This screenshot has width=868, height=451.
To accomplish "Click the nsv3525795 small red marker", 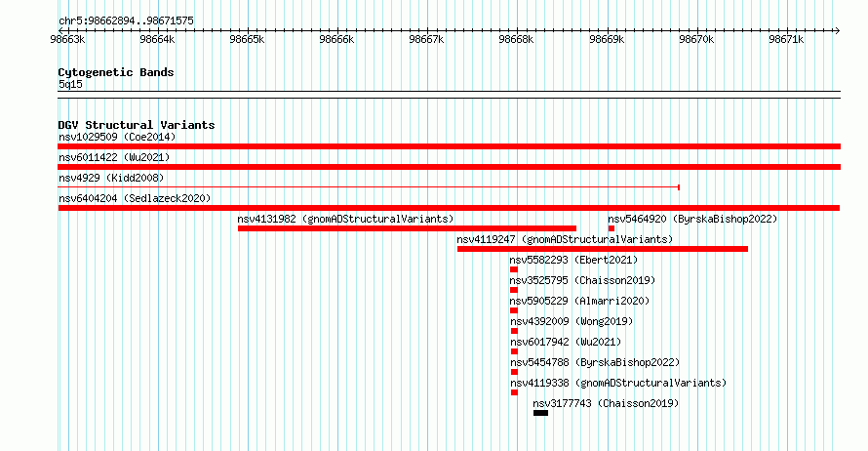I will tap(514, 290).
